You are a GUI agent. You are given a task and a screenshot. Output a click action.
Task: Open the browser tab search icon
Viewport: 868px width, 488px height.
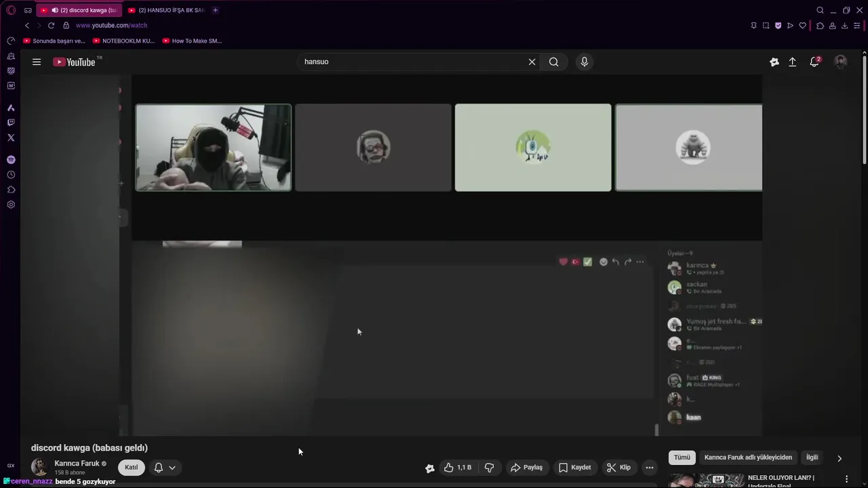[x=820, y=10]
